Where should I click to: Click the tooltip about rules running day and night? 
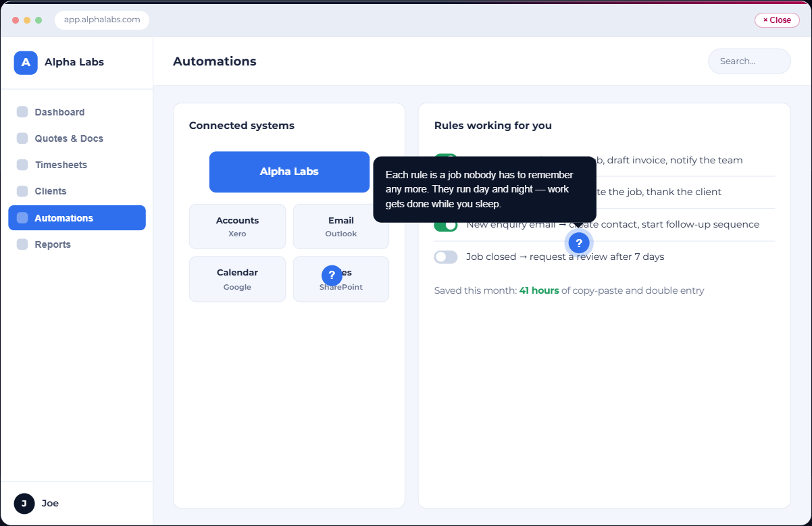pos(484,190)
